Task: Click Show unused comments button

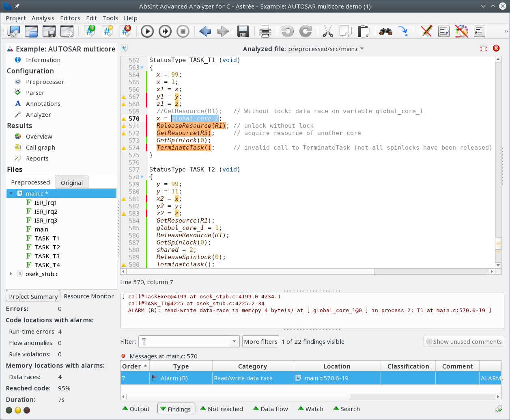Action: pyautogui.click(x=464, y=341)
